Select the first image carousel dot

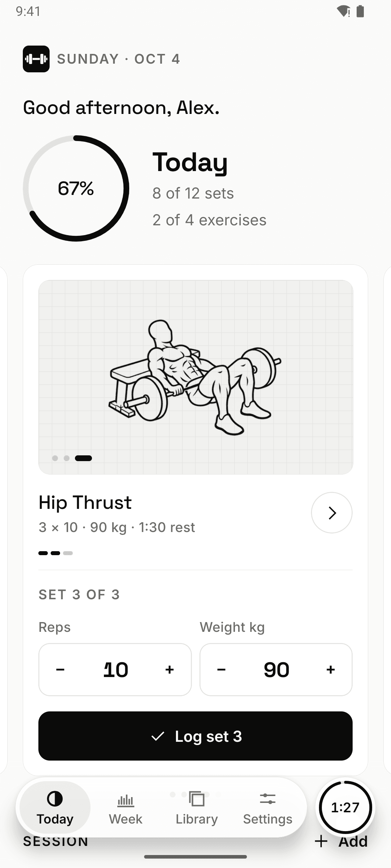(x=55, y=458)
